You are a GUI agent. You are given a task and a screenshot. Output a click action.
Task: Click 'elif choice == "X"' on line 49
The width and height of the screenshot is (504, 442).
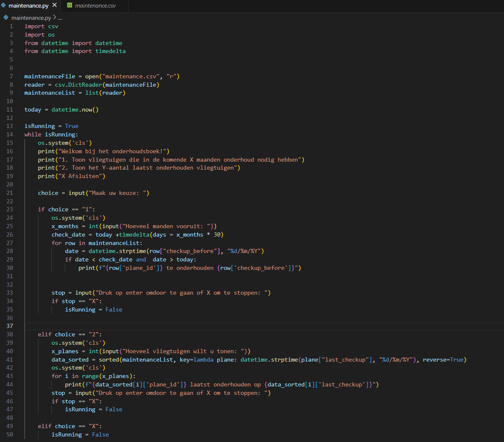tap(70, 426)
